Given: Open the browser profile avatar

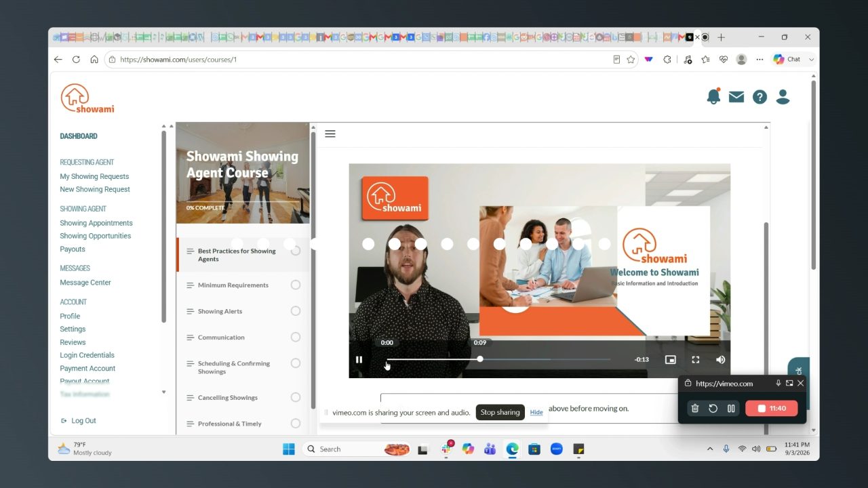Looking at the screenshot, I should (x=742, y=60).
